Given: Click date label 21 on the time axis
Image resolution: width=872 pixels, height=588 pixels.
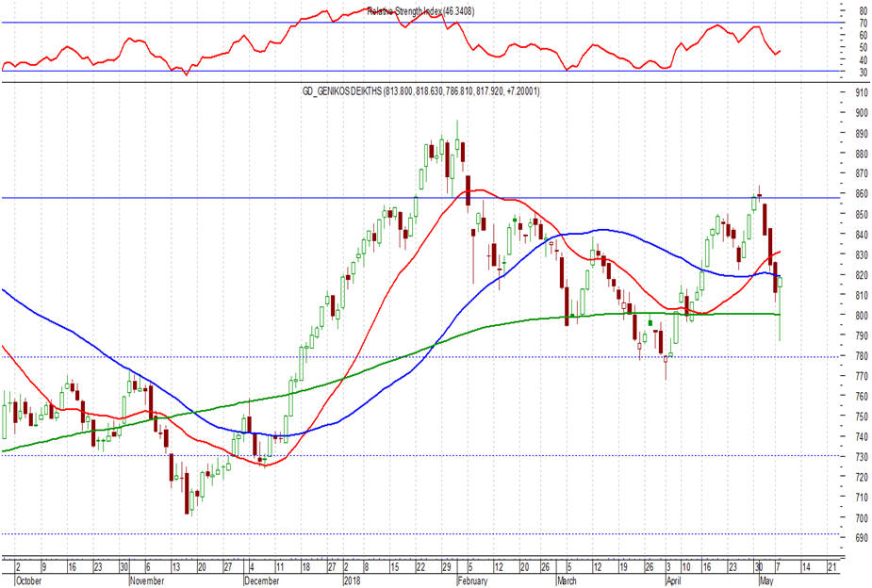Looking at the screenshot, I should 832,567.
